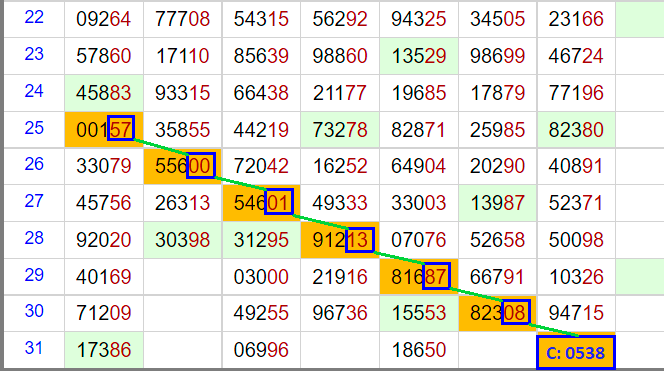Select orange cell 81687 in row 29
664x372 pixels.
pos(419,277)
